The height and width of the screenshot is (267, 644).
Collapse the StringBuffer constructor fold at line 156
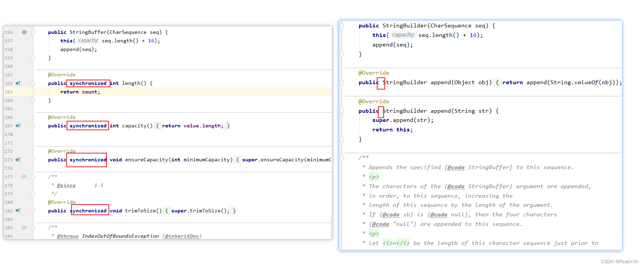click(33, 32)
